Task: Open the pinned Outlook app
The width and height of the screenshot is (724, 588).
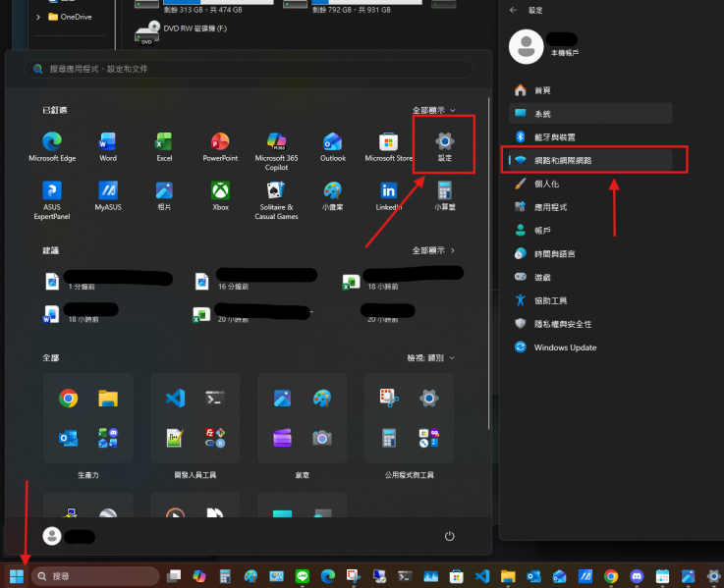Action: (332, 147)
